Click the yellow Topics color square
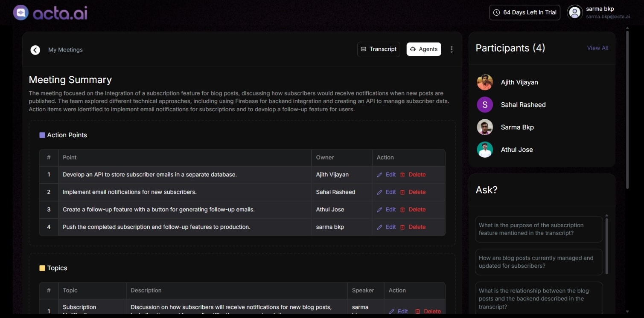 [x=42, y=268]
